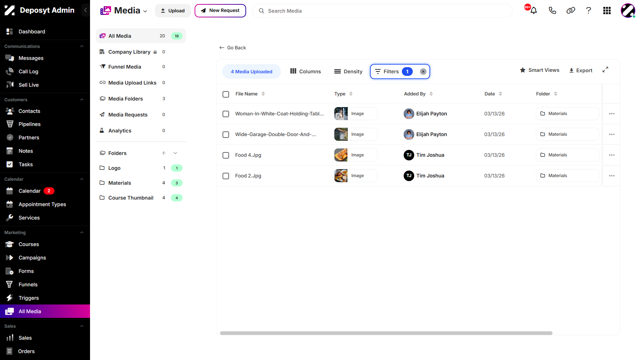
Task: Collapse the Deposyt Admin sidebar
Action: point(85,10)
